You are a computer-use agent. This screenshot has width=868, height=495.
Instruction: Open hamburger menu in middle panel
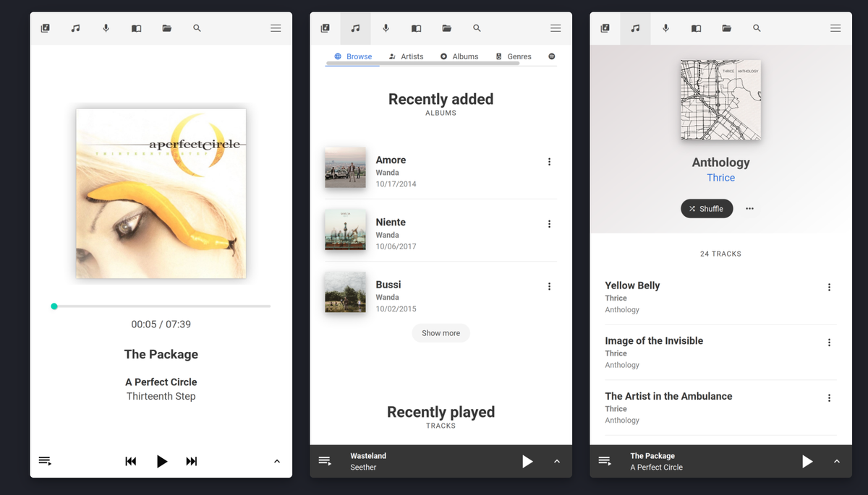(556, 28)
